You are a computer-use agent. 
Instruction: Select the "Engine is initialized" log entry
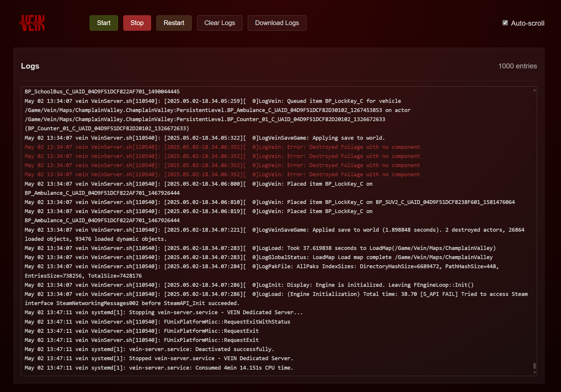coord(249,285)
